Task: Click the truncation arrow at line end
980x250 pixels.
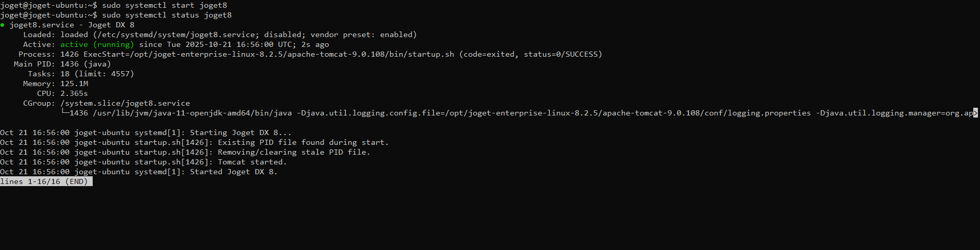Action: click(975, 113)
